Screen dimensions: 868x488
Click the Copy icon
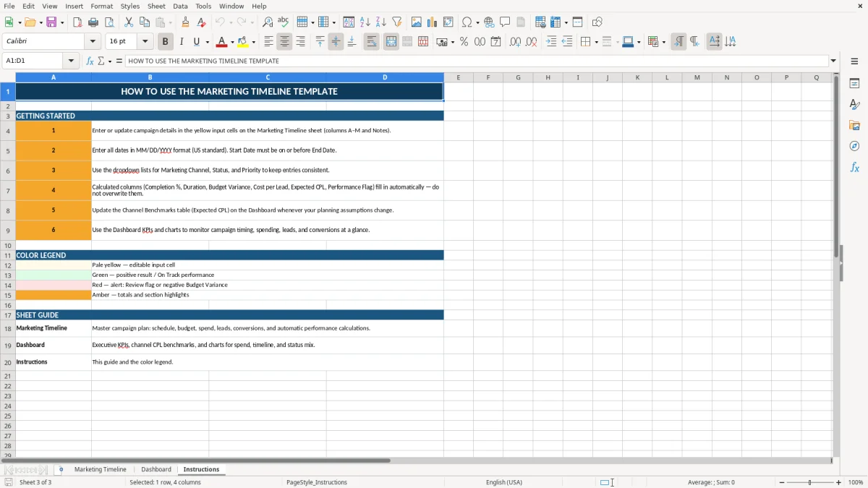(145, 22)
